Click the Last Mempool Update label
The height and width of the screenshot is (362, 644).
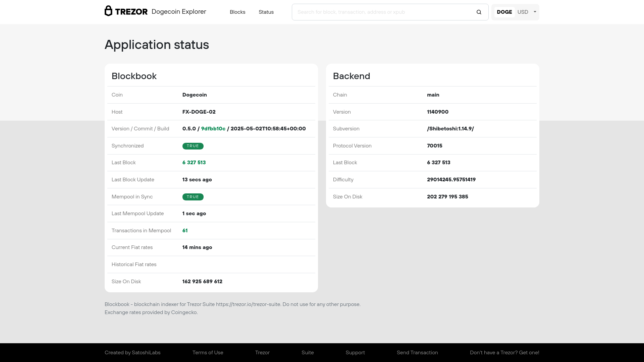[x=138, y=214]
